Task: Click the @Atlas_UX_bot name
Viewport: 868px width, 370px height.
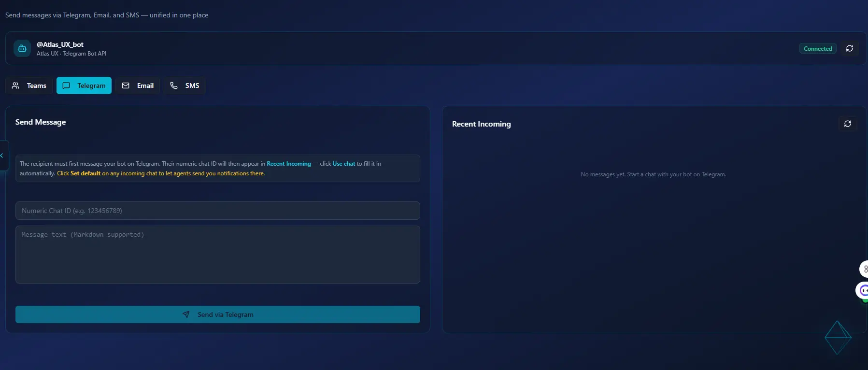Action: click(x=60, y=44)
